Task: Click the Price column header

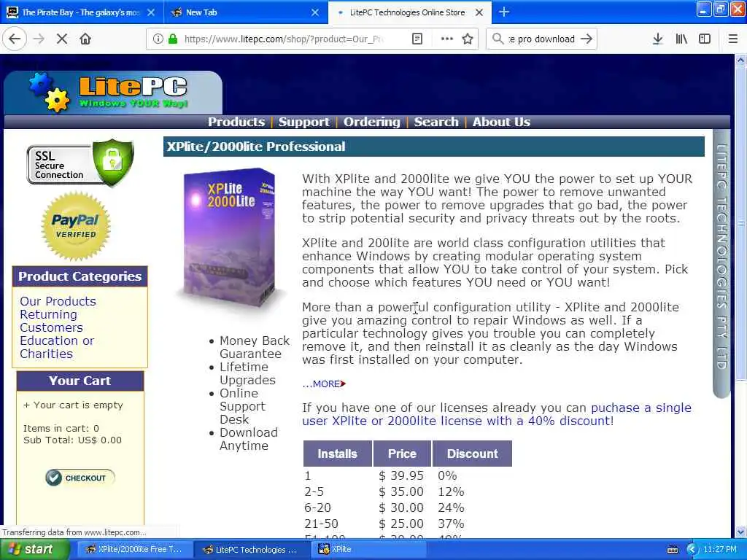Action: tap(402, 454)
